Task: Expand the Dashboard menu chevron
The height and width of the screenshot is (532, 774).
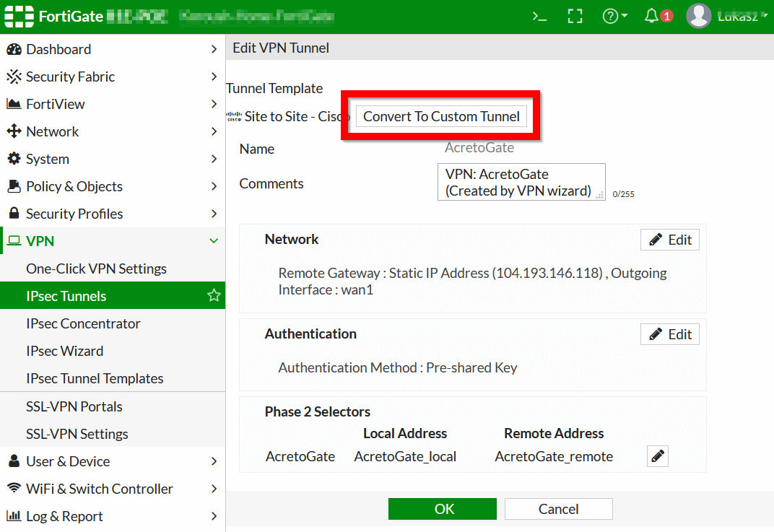Action: [214, 49]
